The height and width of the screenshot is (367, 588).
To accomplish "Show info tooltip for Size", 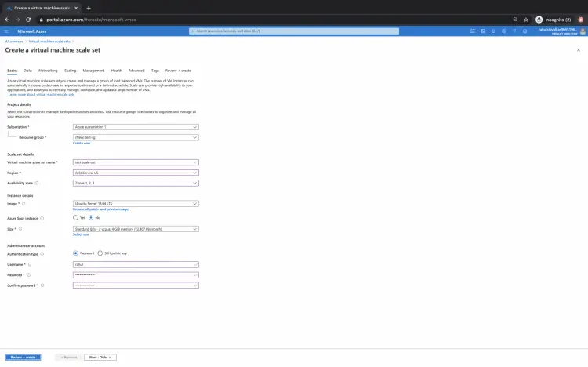I will click(x=20, y=229).
